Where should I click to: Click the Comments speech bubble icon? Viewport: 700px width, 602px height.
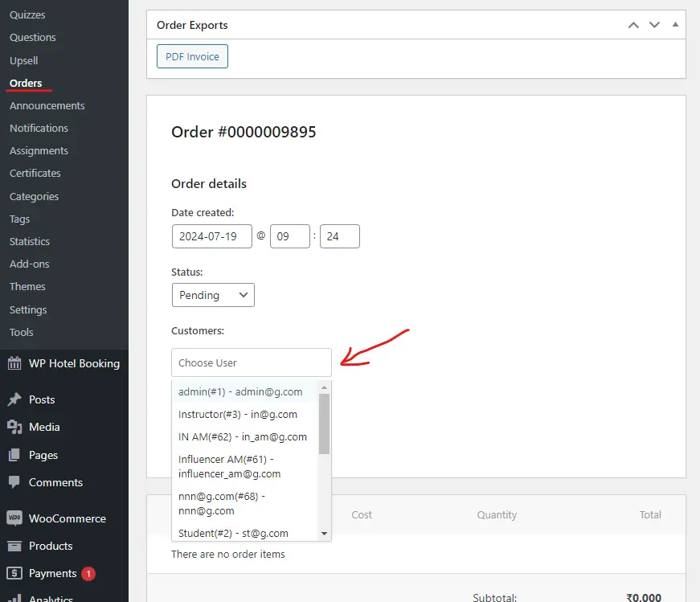coord(14,482)
